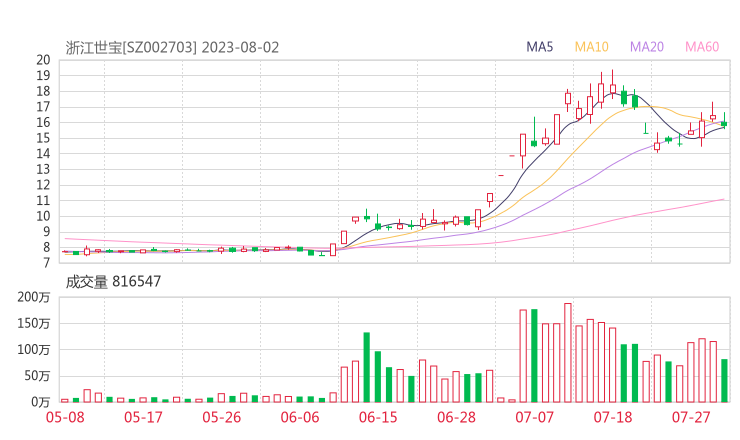The height and width of the screenshot is (440, 740).
Task: Click the 07-07 date label
Action: click(534, 417)
